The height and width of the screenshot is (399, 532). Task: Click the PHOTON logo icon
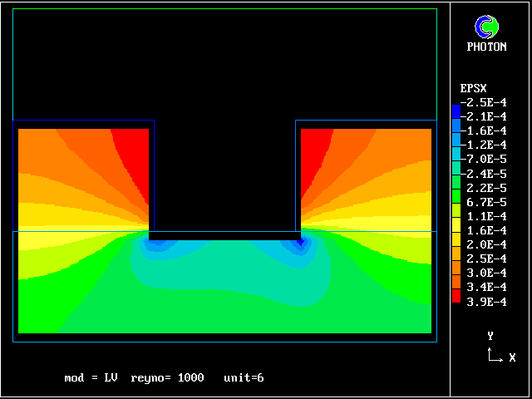pyautogui.click(x=486, y=27)
